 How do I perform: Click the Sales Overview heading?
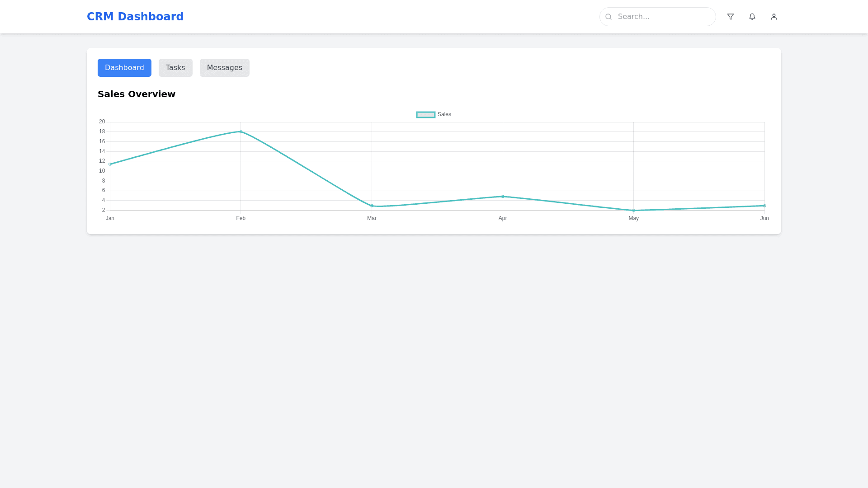tap(137, 94)
